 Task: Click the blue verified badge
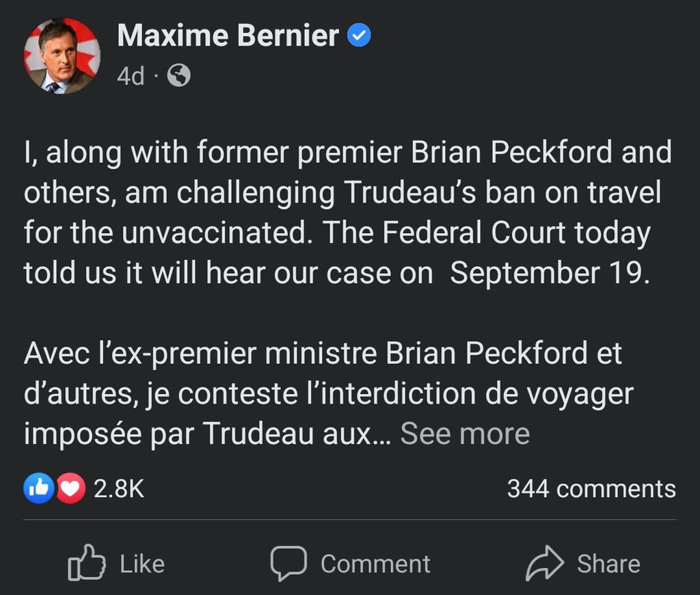click(x=359, y=36)
